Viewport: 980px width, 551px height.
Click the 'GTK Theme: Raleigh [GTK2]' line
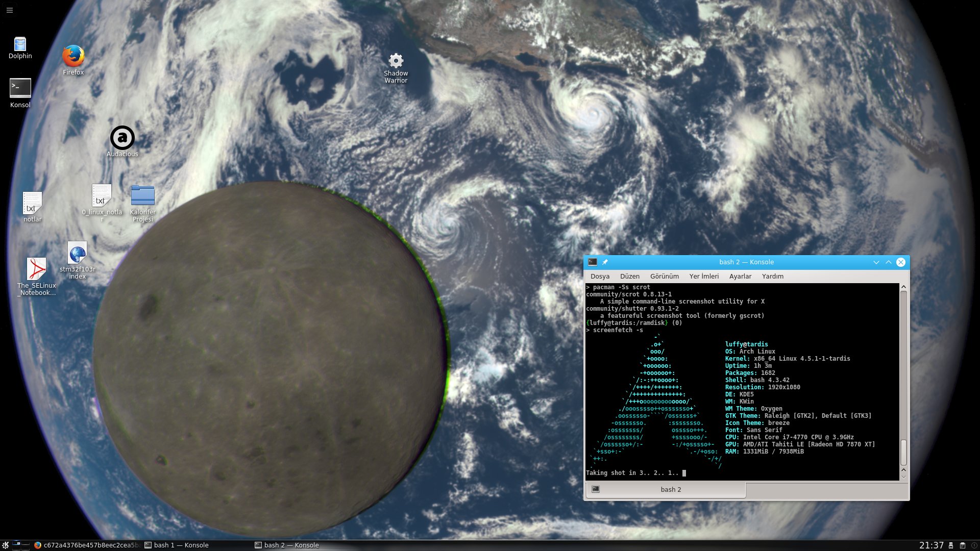coord(798,416)
